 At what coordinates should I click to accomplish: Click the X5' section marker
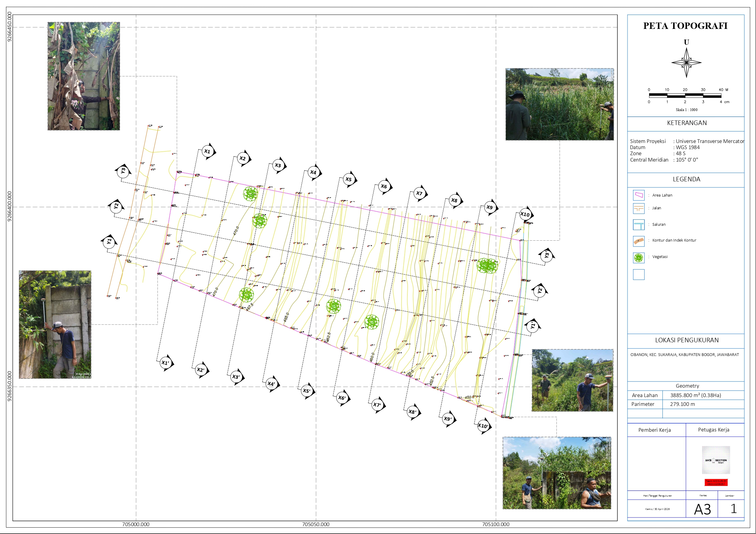coord(307,391)
